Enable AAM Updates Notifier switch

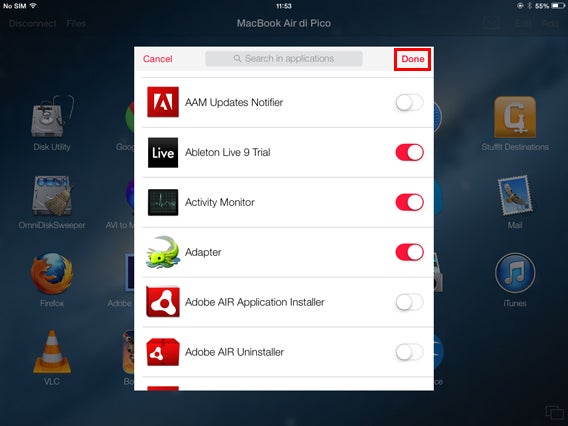tap(409, 102)
